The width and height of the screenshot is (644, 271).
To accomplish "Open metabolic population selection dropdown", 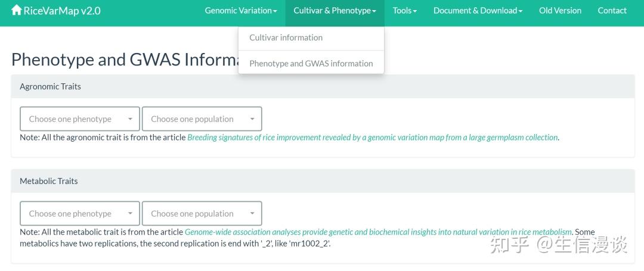I will point(202,214).
